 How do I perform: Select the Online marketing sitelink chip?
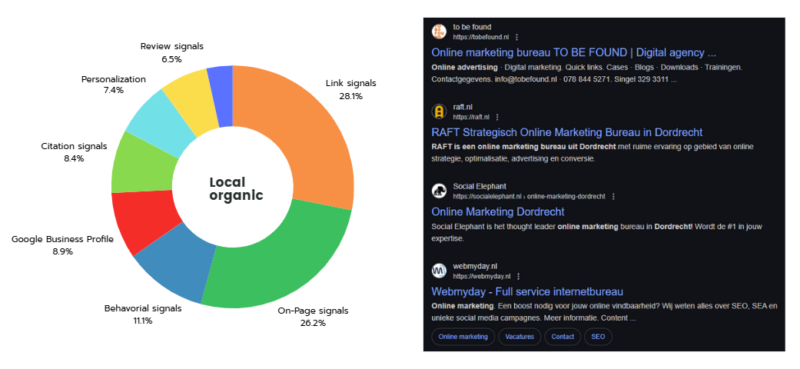point(463,337)
